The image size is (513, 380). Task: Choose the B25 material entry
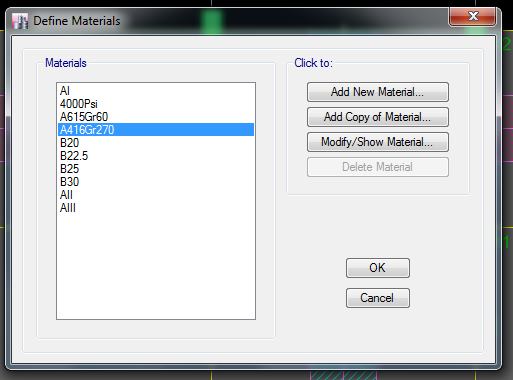click(156, 169)
